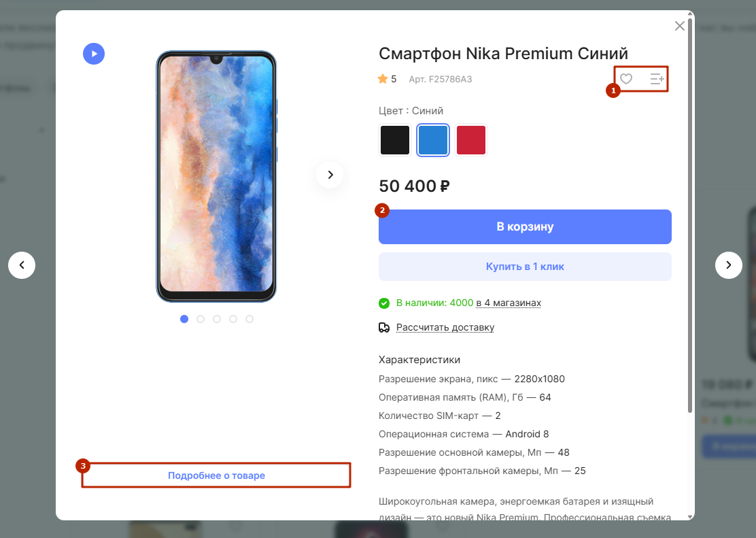
Task: Close the product quick view dialog
Action: click(679, 26)
